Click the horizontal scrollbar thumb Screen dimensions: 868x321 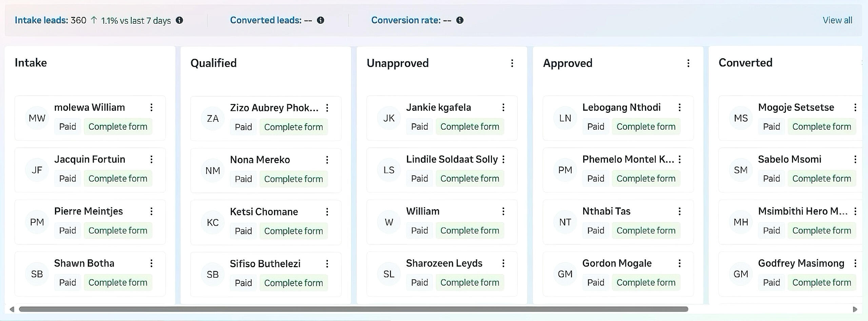353,309
